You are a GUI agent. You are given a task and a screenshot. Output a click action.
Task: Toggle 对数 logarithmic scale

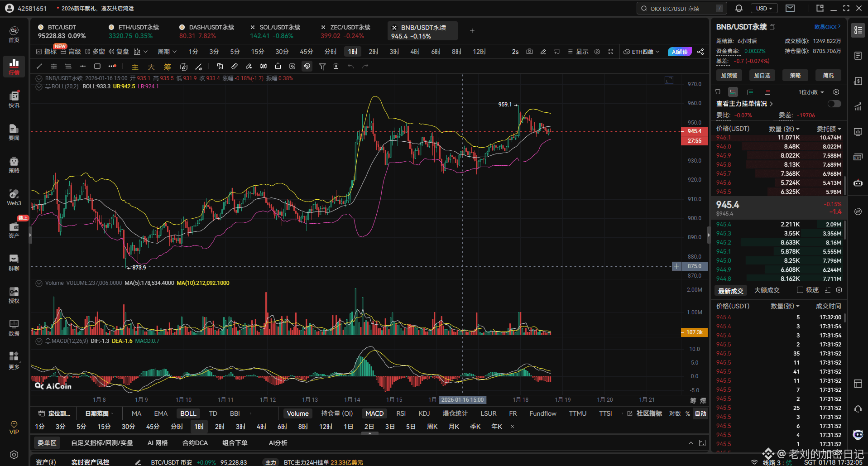pos(675,413)
